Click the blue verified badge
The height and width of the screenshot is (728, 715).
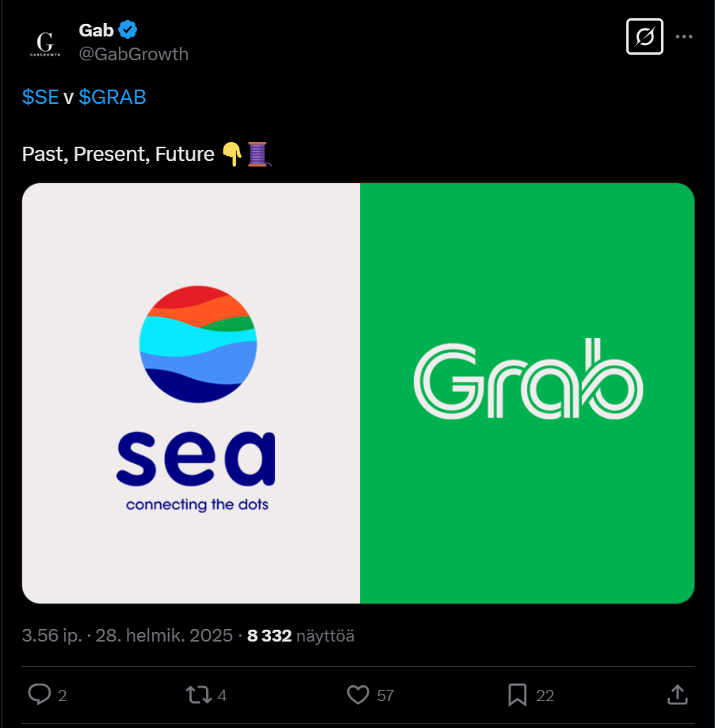coord(128,30)
